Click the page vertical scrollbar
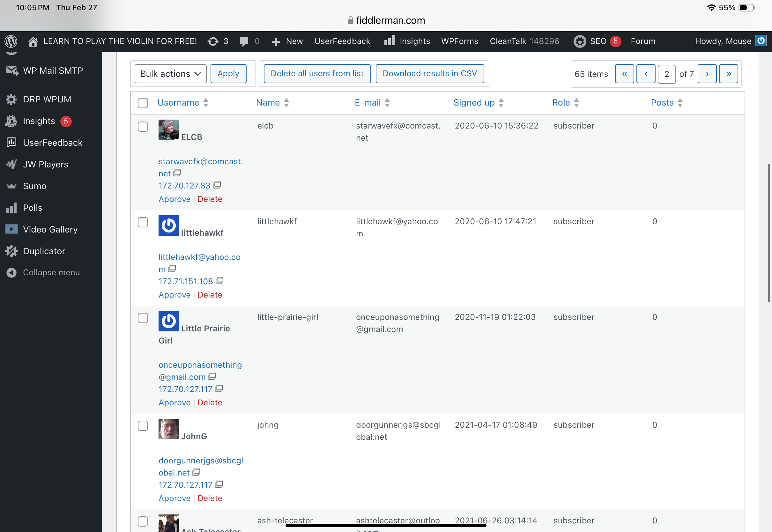 769,233
